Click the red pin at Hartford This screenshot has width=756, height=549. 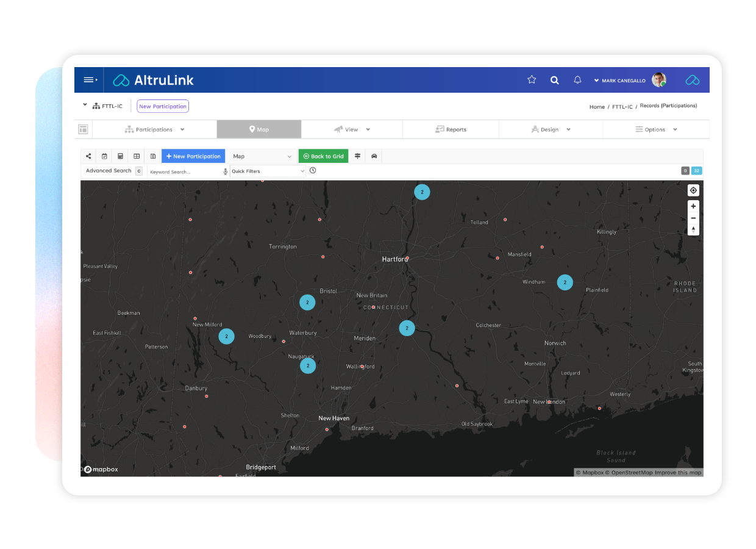(x=407, y=259)
